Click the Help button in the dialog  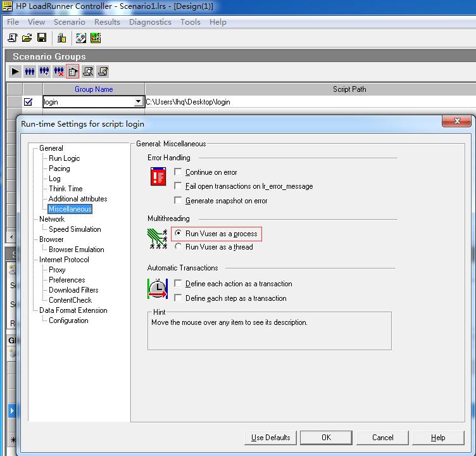pos(438,438)
